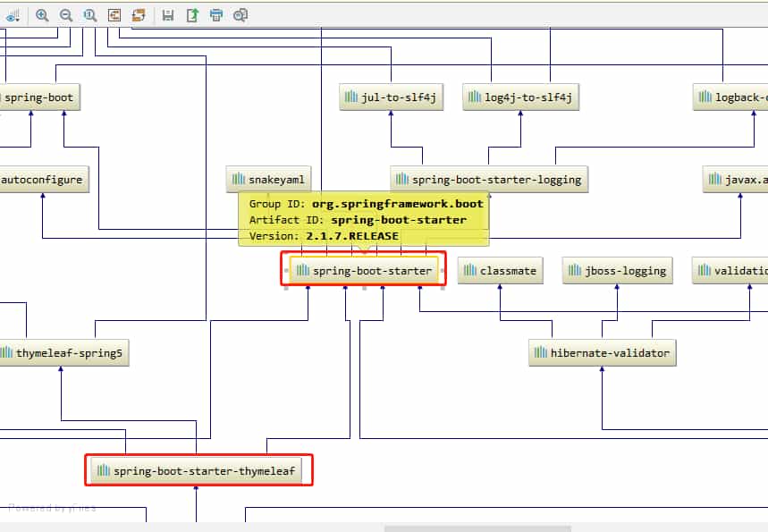The height and width of the screenshot is (532, 768).
Task: Click the library icon on log4j-to-slf4j node
Action: coord(475,97)
